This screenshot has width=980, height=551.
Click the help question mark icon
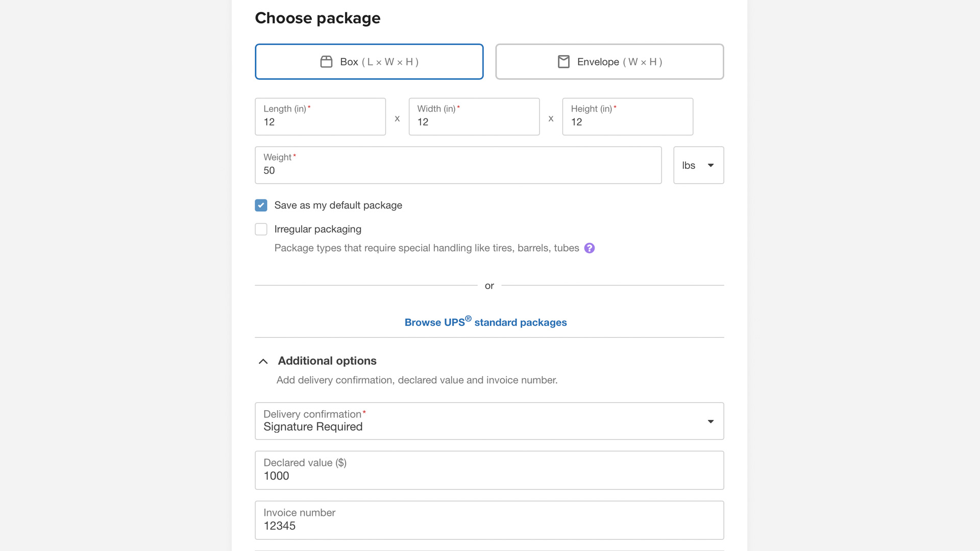[x=589, y=247]
